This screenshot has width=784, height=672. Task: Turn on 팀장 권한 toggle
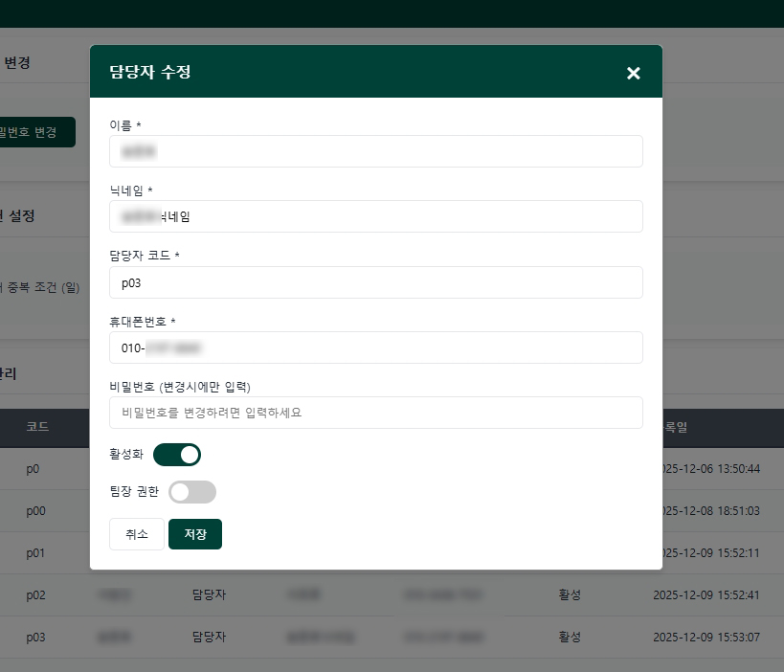191,491
